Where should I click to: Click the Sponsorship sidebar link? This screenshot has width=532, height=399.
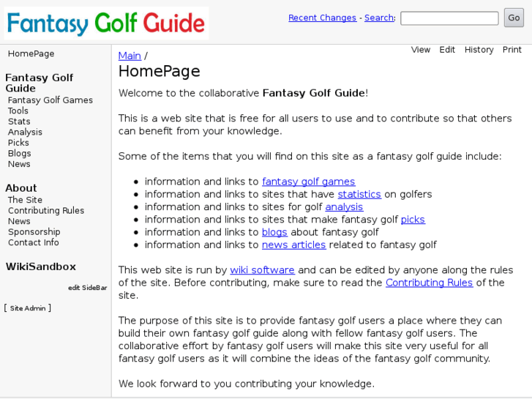tap(34, 232)
